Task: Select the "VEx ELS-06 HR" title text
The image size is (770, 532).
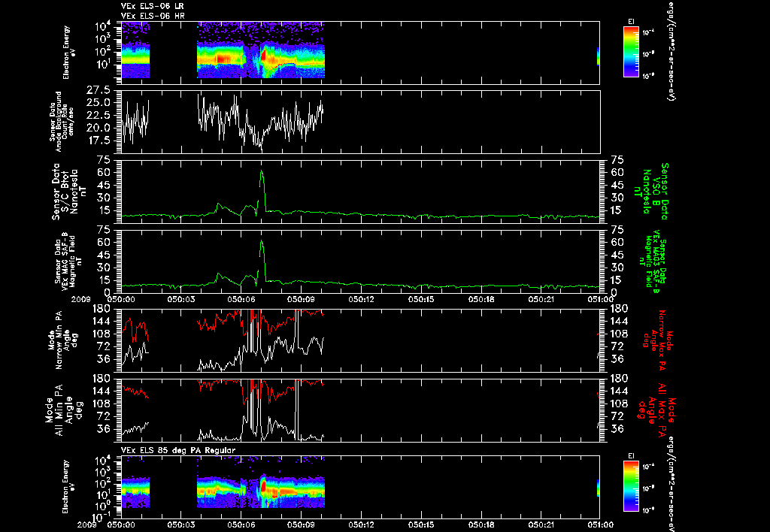Action: point(152,17)
